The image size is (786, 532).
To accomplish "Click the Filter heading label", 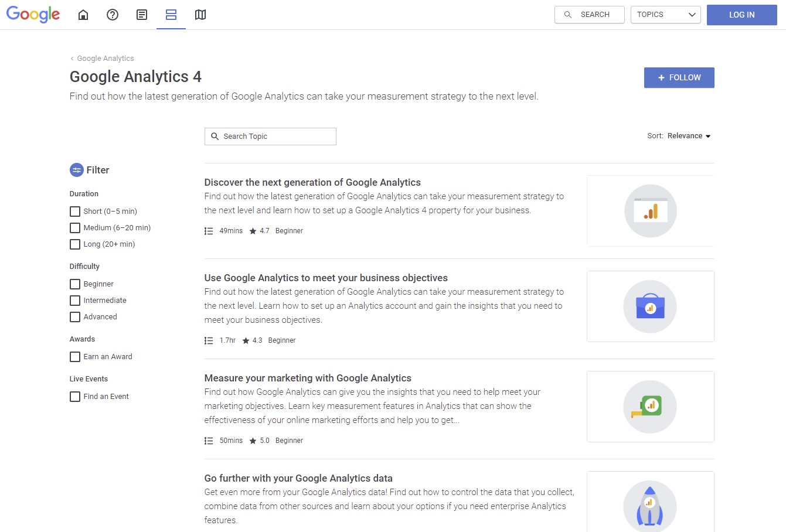I will (x=98, y=170).
